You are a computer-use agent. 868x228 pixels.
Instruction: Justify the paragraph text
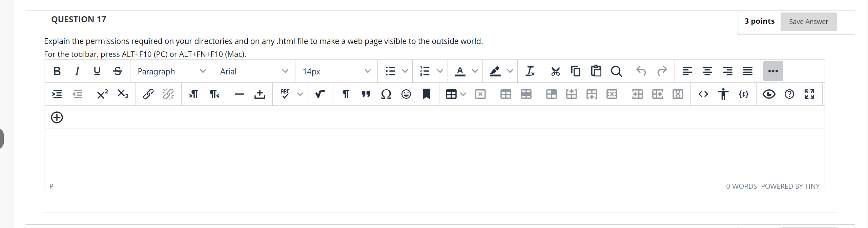(x=748, y=71)
